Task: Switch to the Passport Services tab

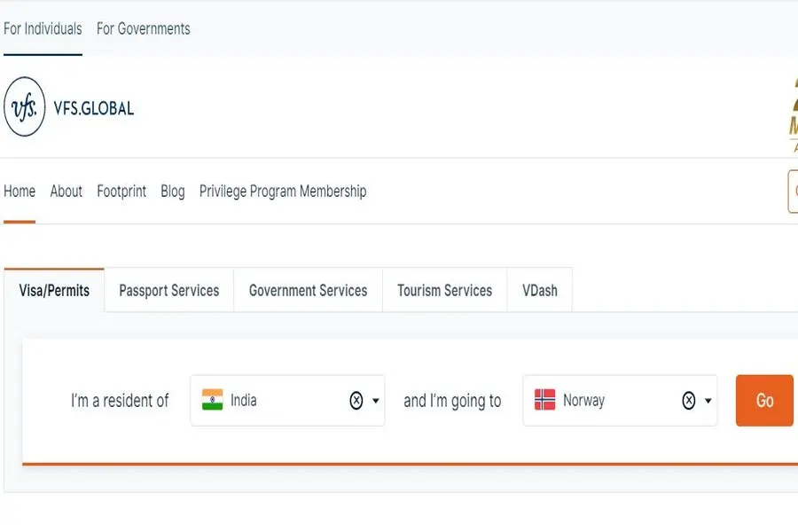Action: (x=169, y=290)
